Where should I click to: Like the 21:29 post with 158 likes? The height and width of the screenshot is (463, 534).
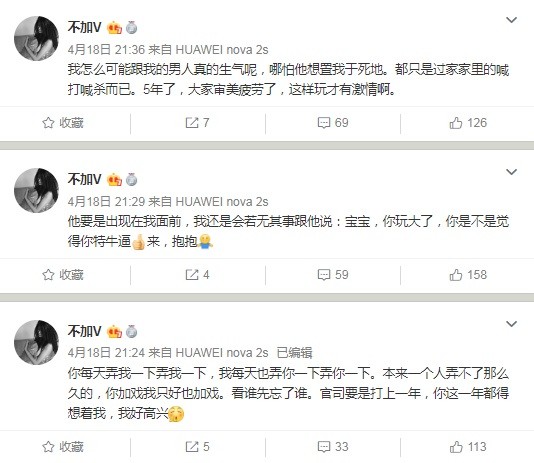click(x=468, y=275)
